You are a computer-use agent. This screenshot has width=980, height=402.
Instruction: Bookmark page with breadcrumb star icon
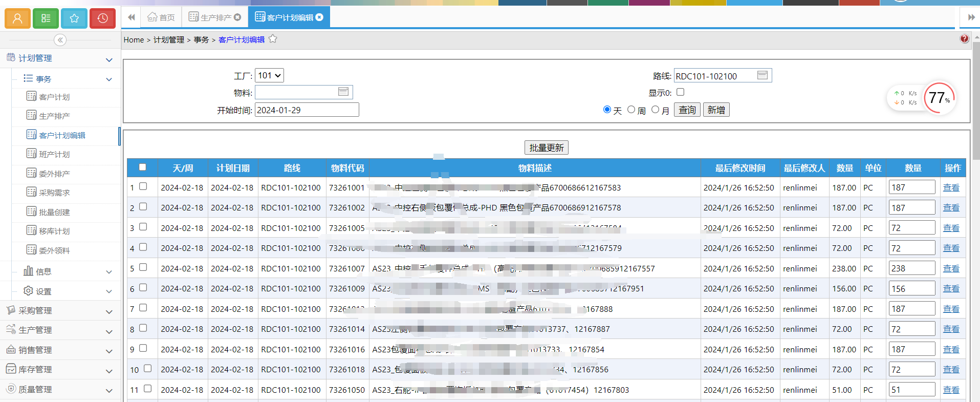(x=273, y=39)
